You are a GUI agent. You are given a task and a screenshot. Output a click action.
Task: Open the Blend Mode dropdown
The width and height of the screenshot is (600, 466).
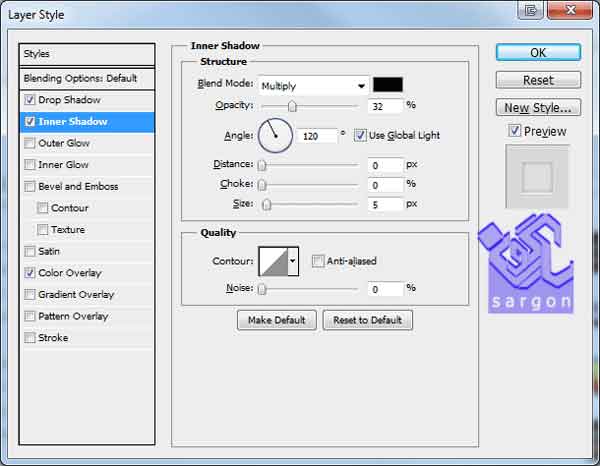click(312, 86)
